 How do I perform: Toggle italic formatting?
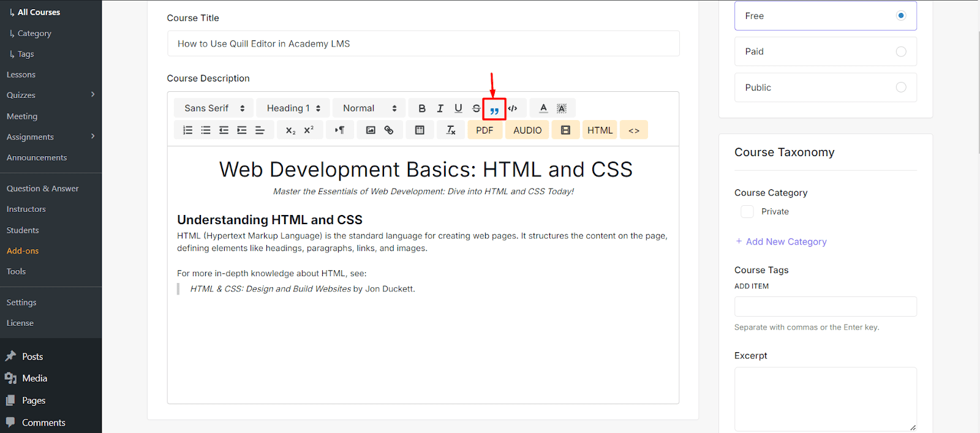coord(440,108)
